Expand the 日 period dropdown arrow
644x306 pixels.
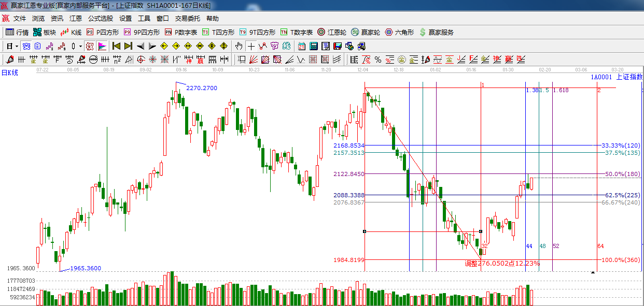(x=17, y=46)
